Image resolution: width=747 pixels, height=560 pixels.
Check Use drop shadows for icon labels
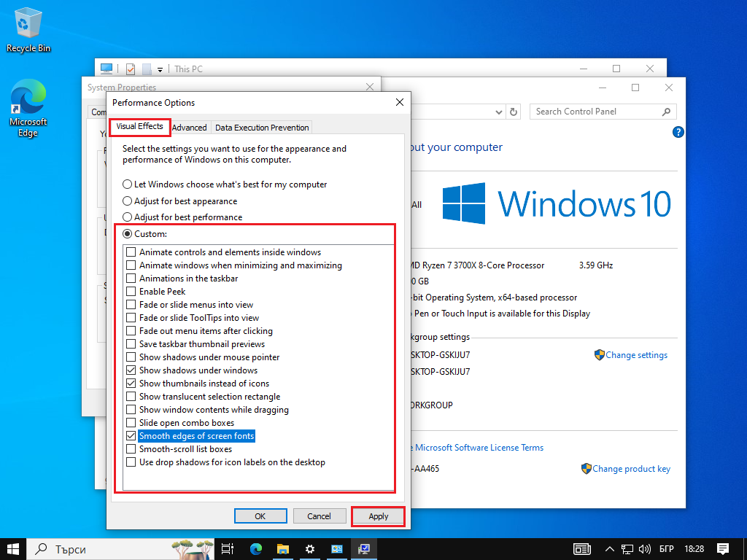131,462
